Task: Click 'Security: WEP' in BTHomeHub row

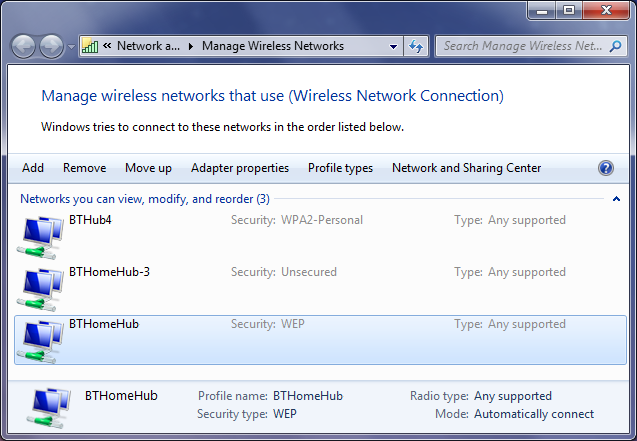Action: (268, 324)
